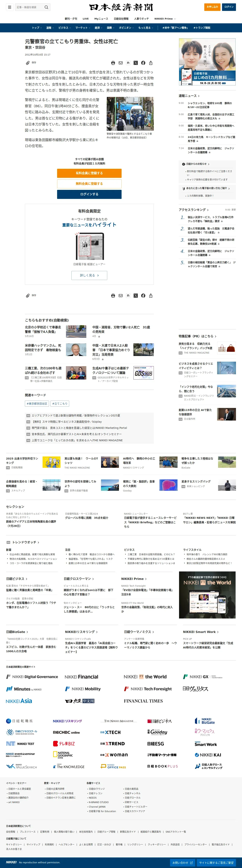This screenshot has width=242, height=868.
Task: Click the dark blue ログインする button
Action: click(x=89, y=194)
